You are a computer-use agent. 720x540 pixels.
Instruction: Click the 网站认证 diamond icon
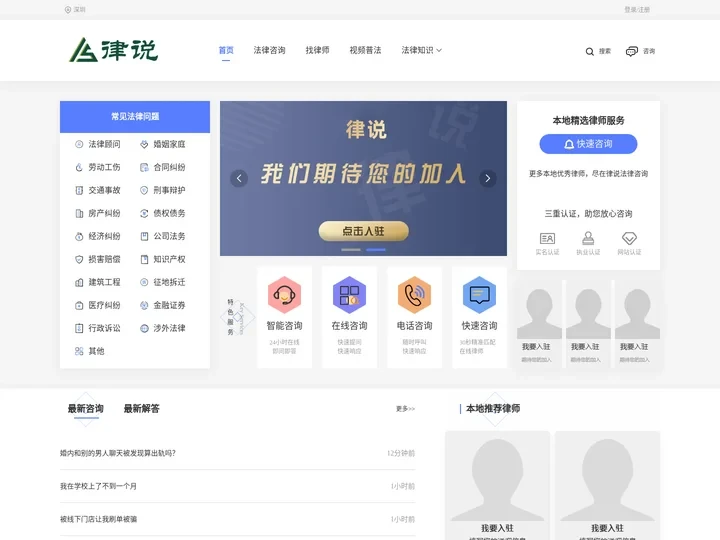click(629, 238)
